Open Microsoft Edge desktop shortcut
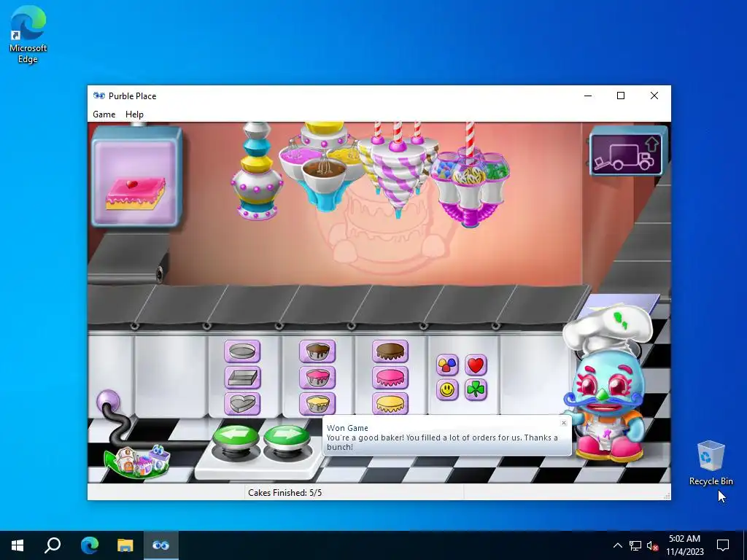The height and width of the screenshot is (560, 747). pyautogui.click(x=28, y=34)
